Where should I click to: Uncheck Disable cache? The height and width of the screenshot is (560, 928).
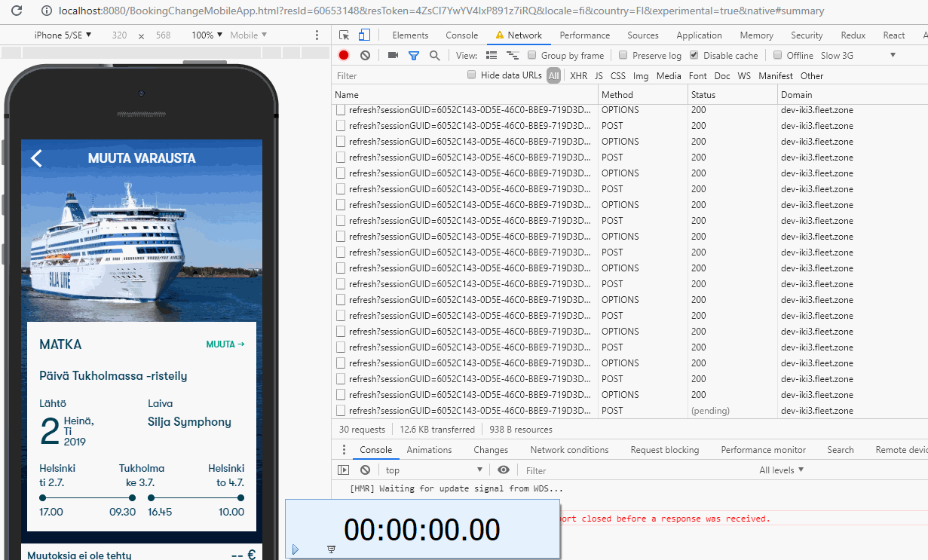694,55
